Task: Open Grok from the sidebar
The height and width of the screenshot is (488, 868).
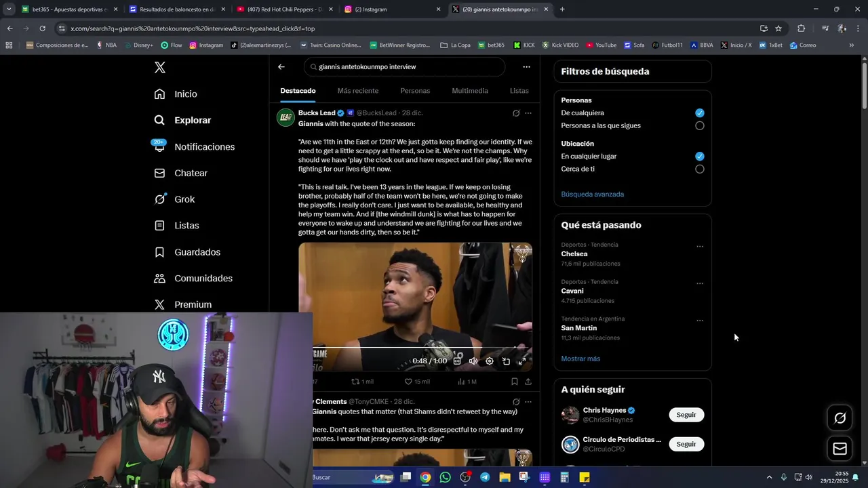Action: pos(174,199)
